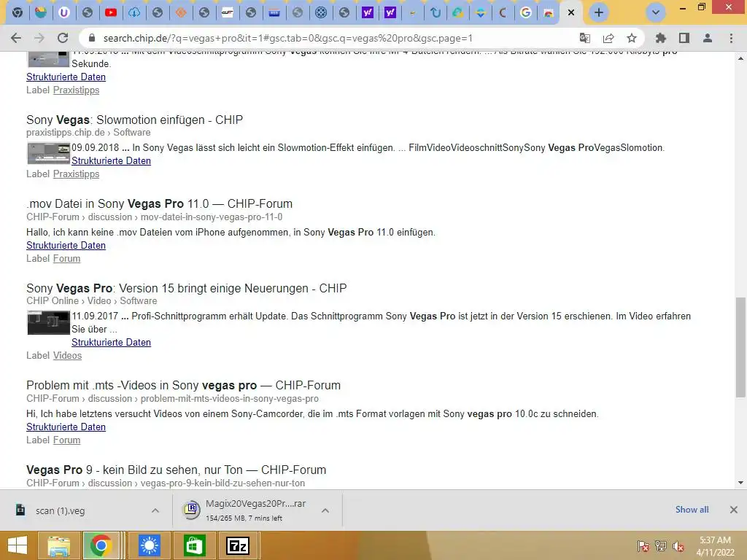Open Vegas Pro 9 kein Bild result
The width and height of the screenshot is (747, 560).
point(177,470)
